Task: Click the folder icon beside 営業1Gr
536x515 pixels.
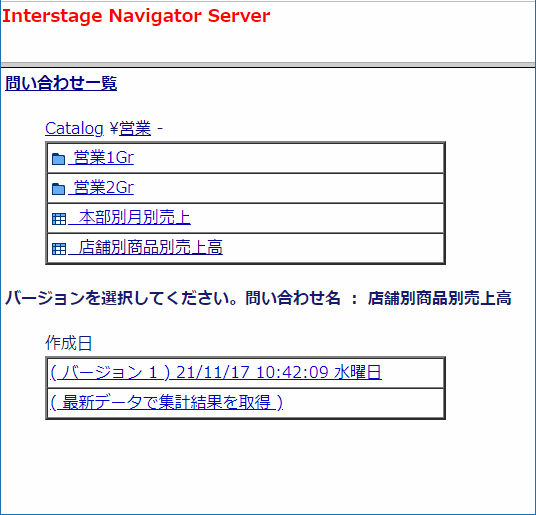Action: pyautogui.click(x=58, y=159)
